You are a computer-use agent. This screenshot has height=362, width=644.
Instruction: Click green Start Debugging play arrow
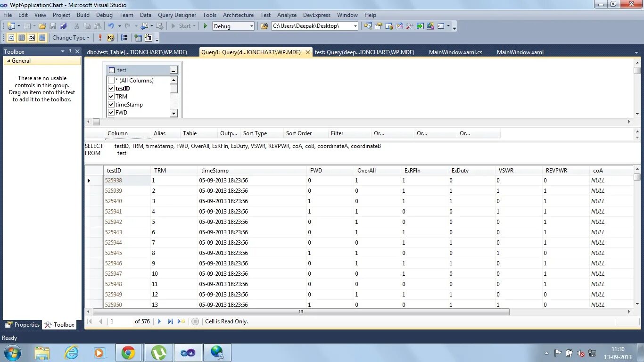tap(205, 26)
